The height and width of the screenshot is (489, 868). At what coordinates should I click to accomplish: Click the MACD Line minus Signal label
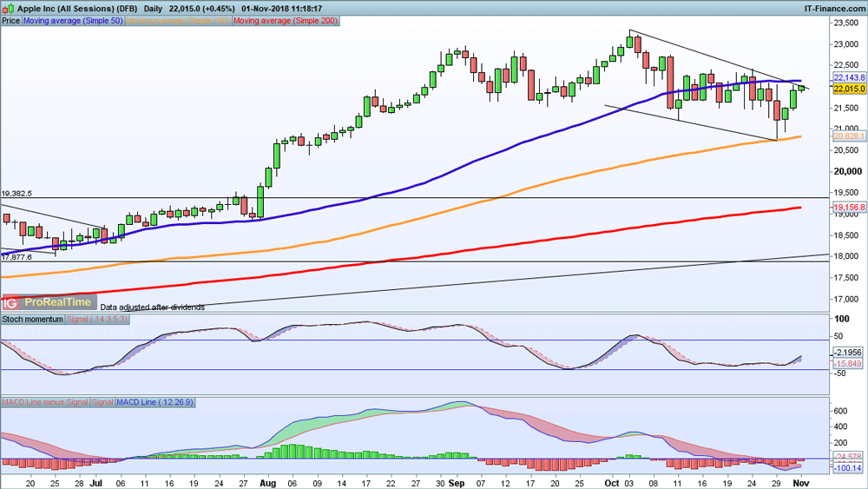point(45,402)
